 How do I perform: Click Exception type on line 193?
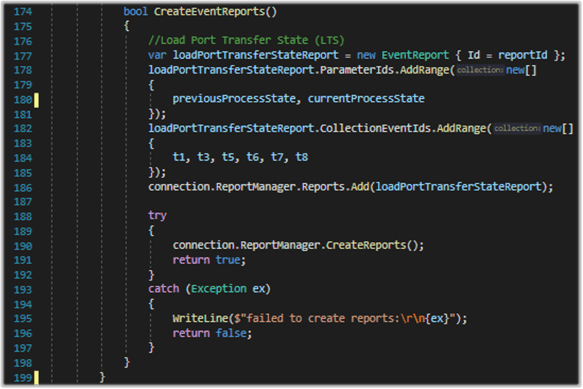pos(219,289)
